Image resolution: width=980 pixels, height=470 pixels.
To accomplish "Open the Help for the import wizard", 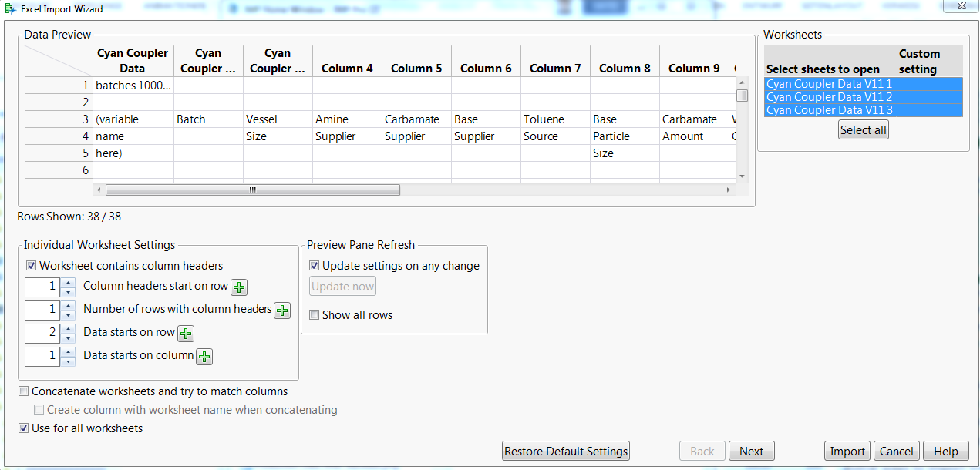I will [x=946, y=451].
